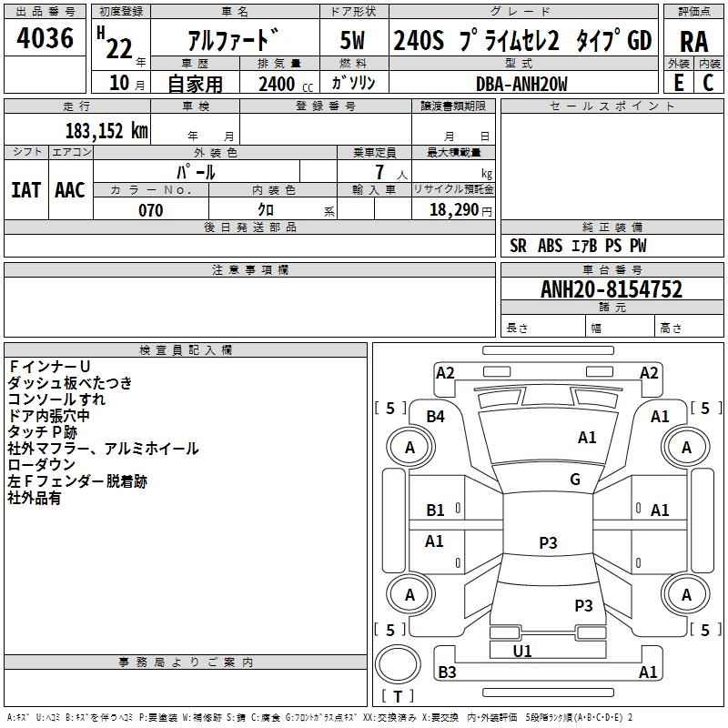
Task: Click the 最大積載量 header
Action: coord(453,152)
